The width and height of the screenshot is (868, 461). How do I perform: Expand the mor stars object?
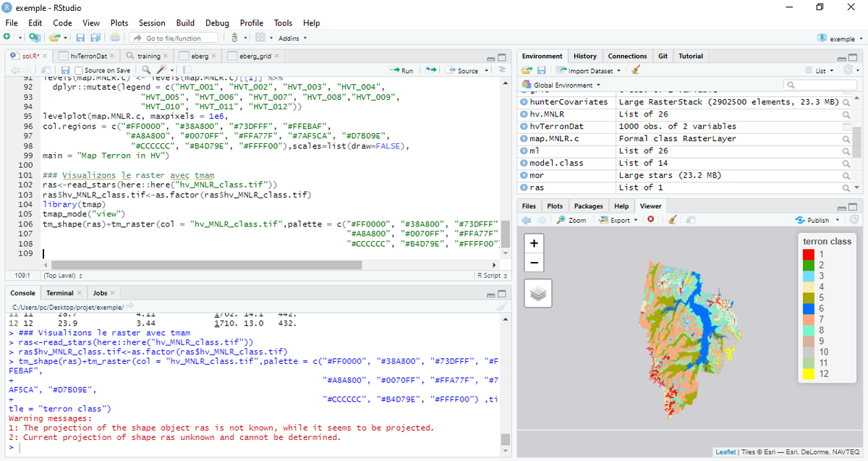tap(524, 176)
